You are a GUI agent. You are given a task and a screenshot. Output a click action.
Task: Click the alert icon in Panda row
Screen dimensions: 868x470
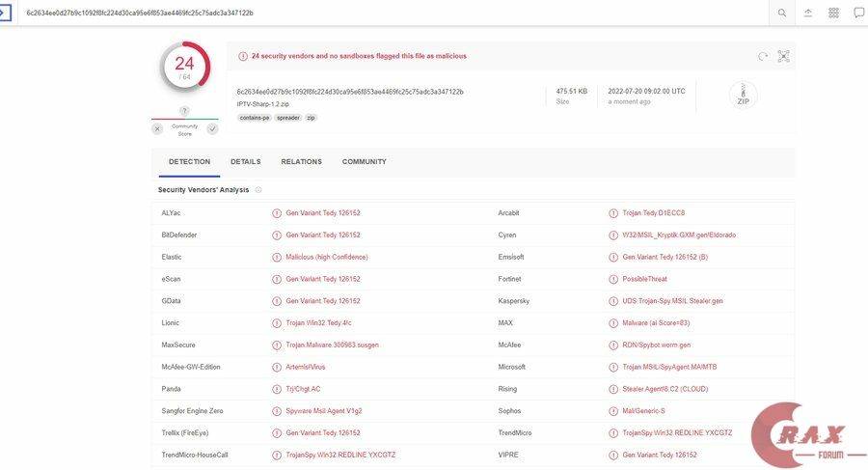pos(277,389)
